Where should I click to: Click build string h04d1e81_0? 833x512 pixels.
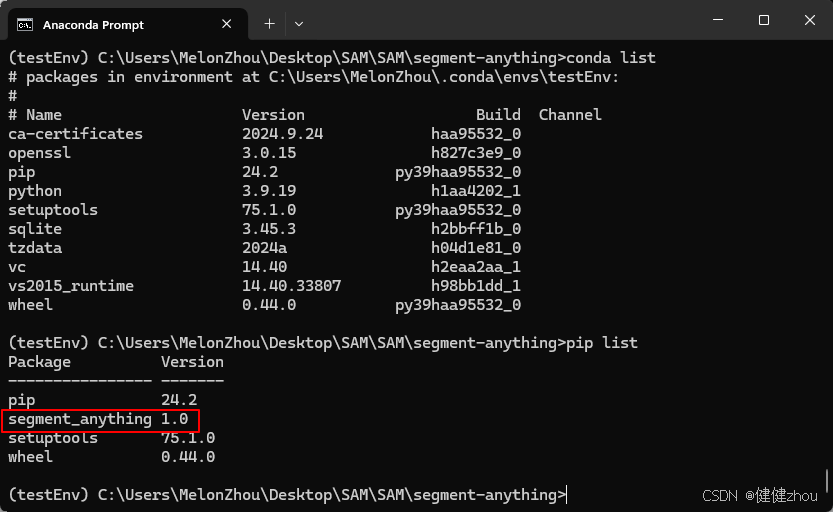(476, 248)
